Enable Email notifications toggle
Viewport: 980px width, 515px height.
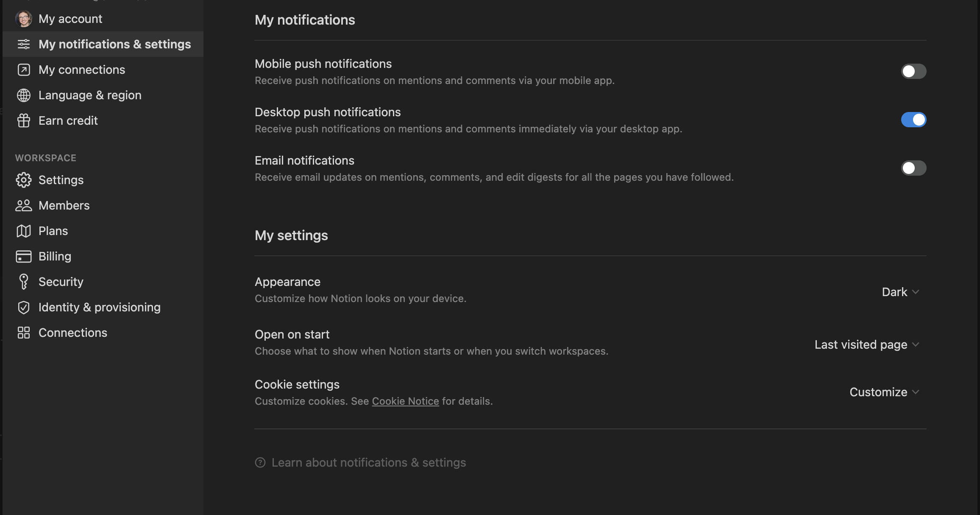[913, 167]
